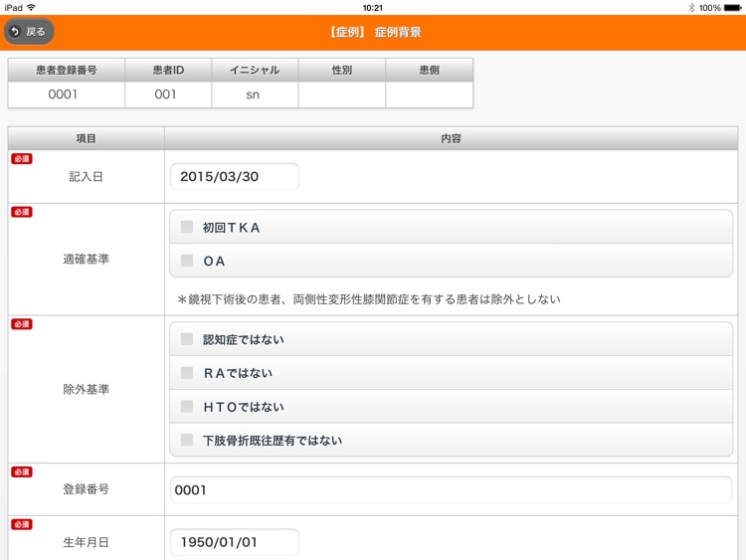This screenshot has width=746, height=560.
Task: Tap the 性別 column header
Action: coord(342,70)
